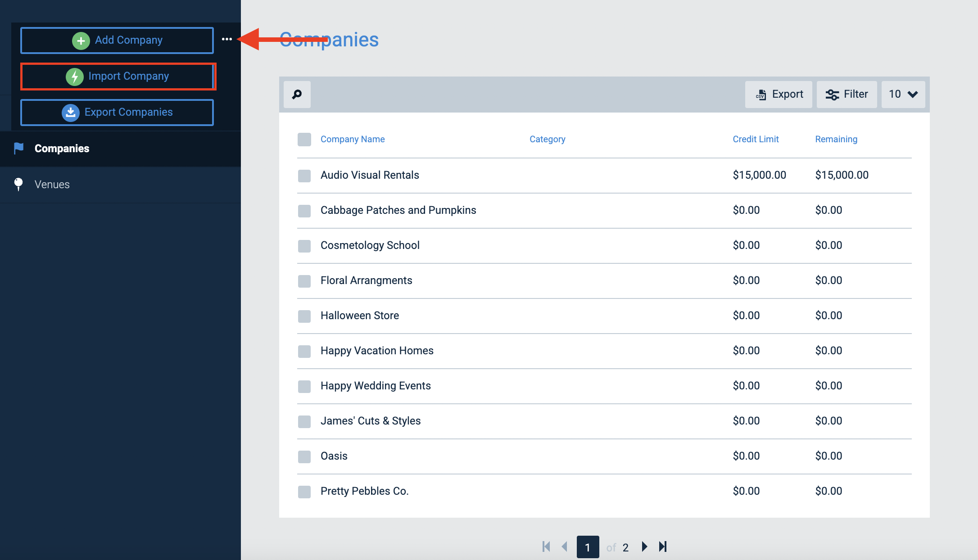Click the flag icon beside Companies

point(18,149)
